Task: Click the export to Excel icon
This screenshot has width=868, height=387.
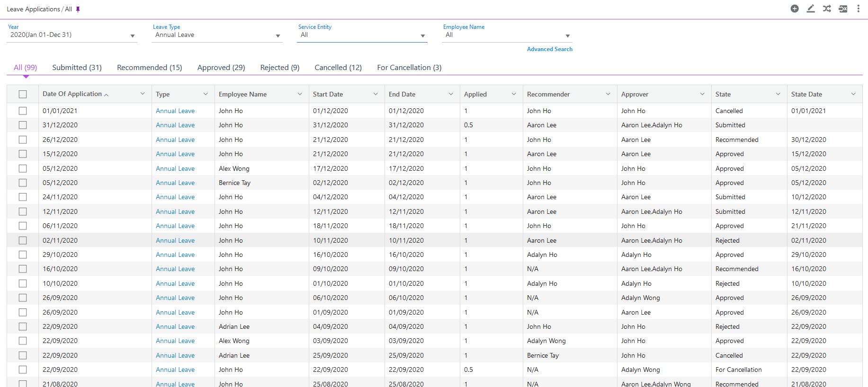Action: (843, 9)
